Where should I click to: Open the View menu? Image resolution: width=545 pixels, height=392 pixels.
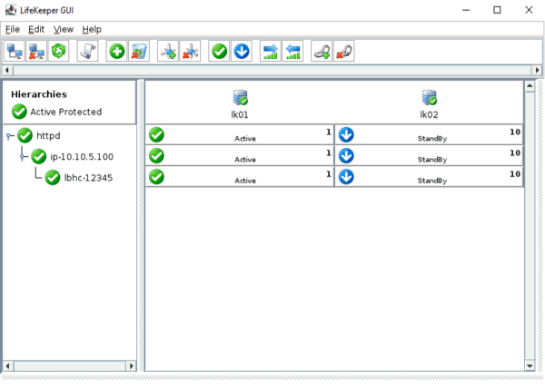coord(64,29)
